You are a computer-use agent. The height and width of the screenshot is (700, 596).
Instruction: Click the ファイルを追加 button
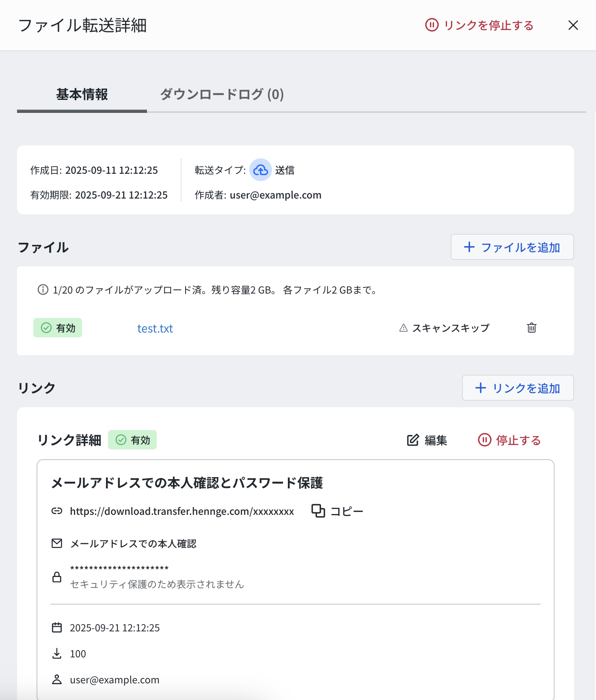click(512, 247)
